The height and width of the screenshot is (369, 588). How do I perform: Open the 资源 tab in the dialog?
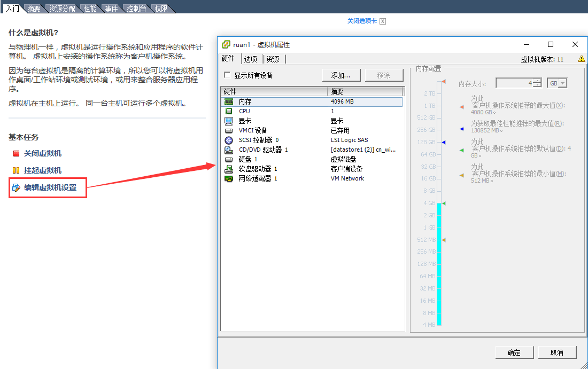tap(273, 59)
